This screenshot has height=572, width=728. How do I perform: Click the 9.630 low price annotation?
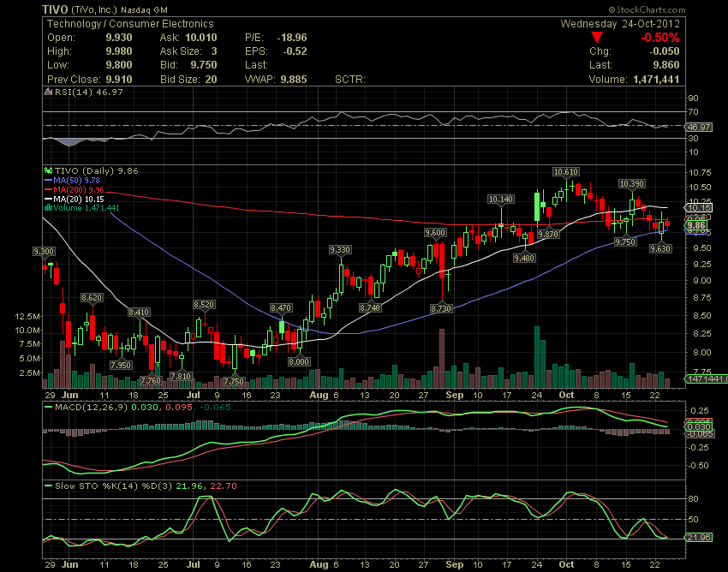660,249
